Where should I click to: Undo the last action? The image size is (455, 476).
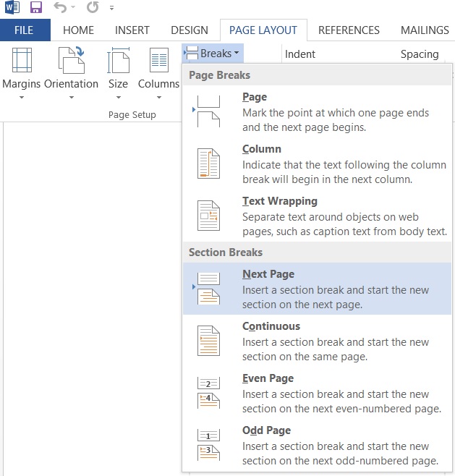60,7
